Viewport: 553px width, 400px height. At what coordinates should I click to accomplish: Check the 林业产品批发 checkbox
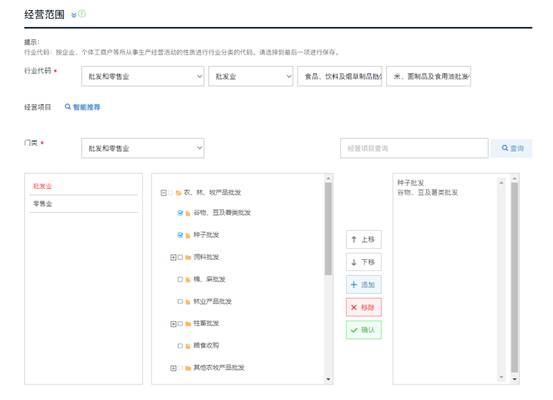[180, 301]
